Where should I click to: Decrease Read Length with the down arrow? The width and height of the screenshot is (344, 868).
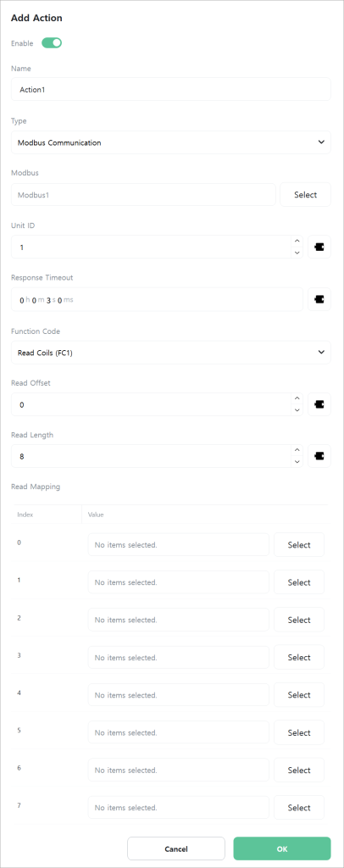pos(297,462)
